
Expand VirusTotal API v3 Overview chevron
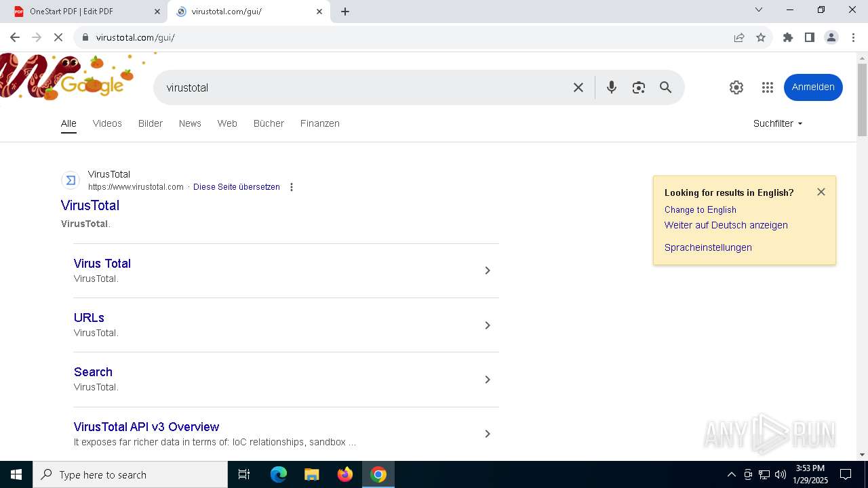click(487, 434)
